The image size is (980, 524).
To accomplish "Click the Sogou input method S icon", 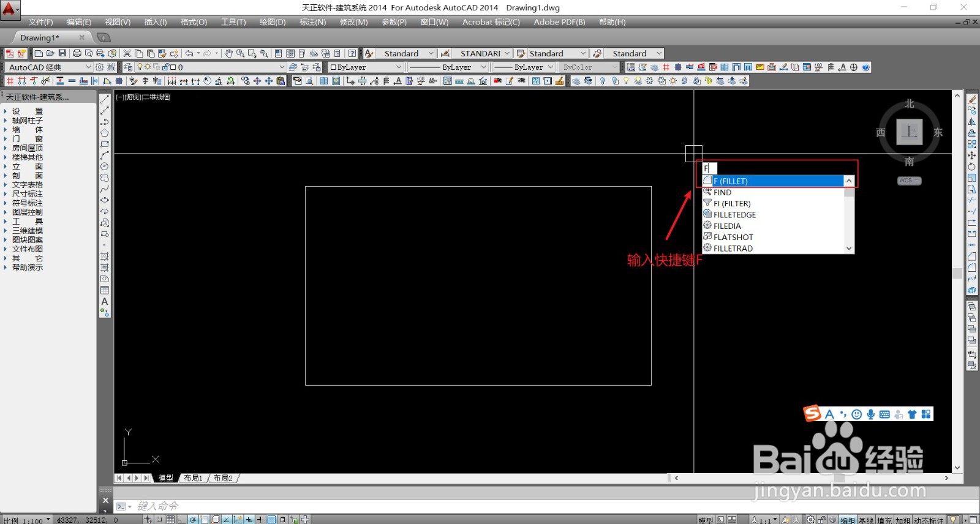I will pyautogui.click(x=812, y=413).
